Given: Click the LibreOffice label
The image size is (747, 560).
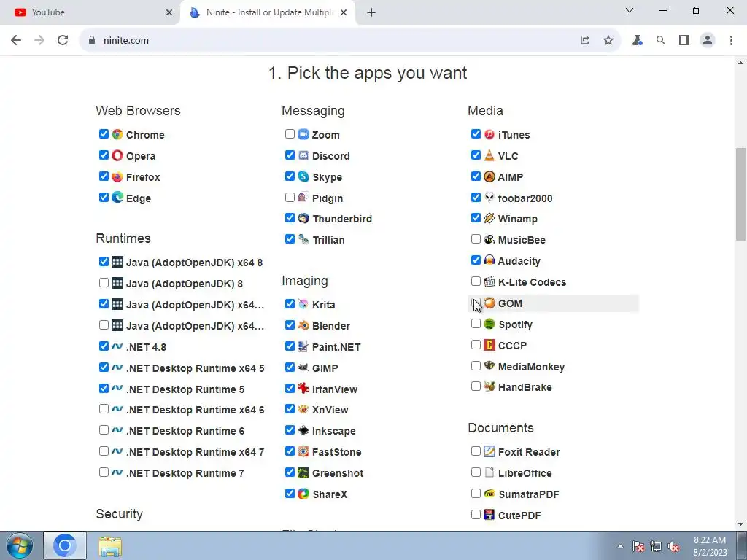Looking at the screenshot, I should click(525, 472).
